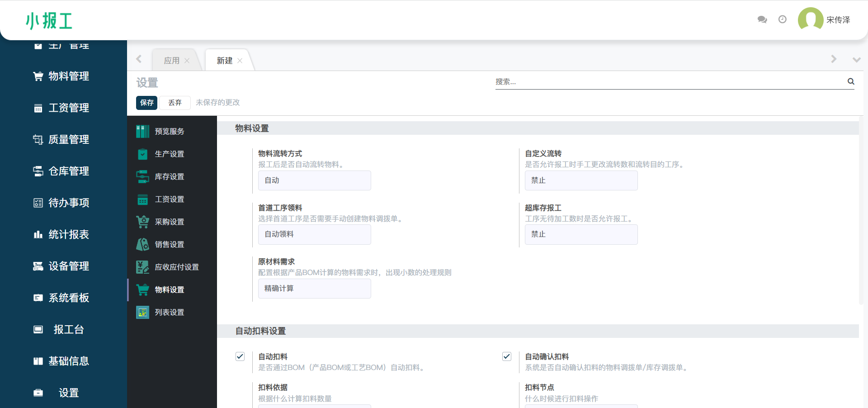Uncheck the 自动扣料 checkbox
The image size is (868, 408).
tap(240, 356)
